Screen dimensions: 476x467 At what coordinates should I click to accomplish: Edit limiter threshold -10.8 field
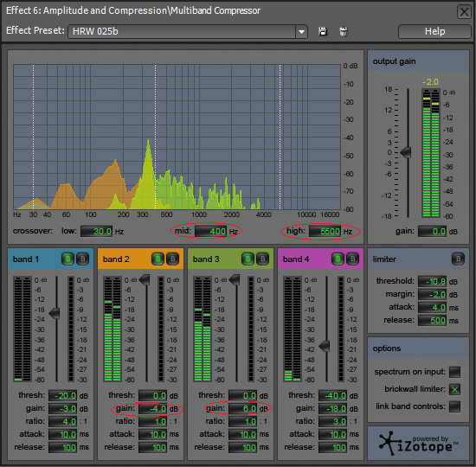(432, 282)
